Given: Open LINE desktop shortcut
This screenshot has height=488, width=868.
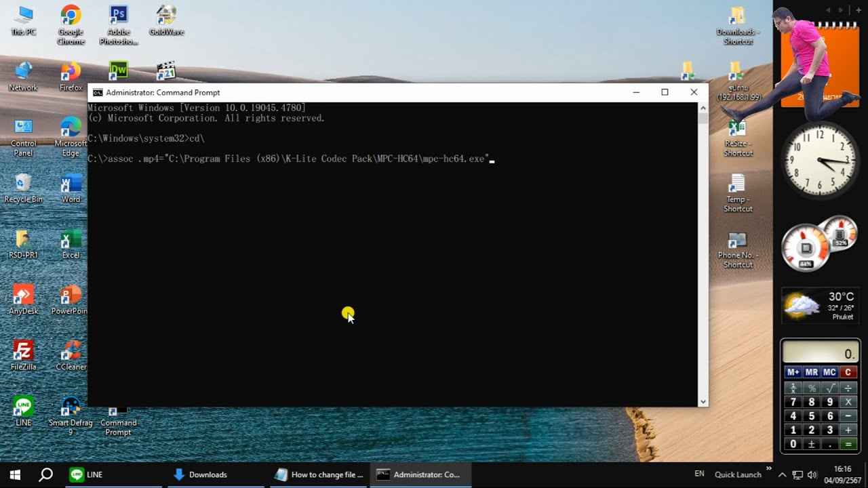Looking at the screenshot, I should 23,411.
